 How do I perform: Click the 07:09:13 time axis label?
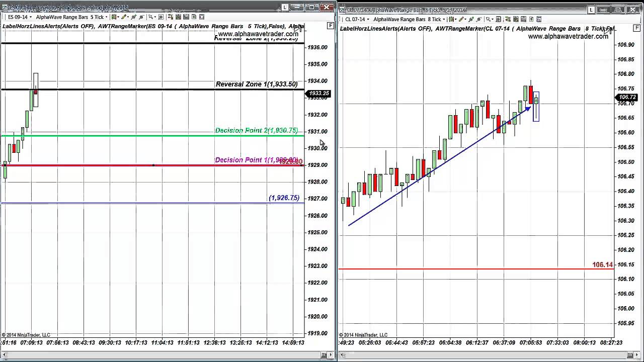pos(31,342)
